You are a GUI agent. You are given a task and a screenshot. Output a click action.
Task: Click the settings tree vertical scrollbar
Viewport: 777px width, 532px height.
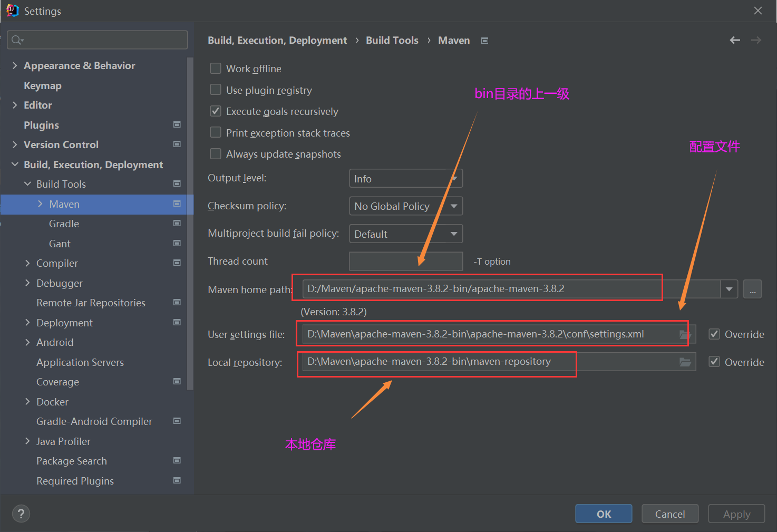point(190,224)
